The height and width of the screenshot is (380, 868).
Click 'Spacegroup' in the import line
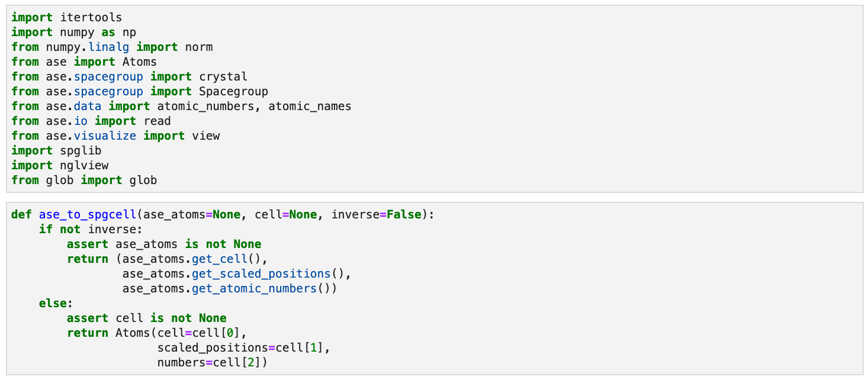point(234,92)
